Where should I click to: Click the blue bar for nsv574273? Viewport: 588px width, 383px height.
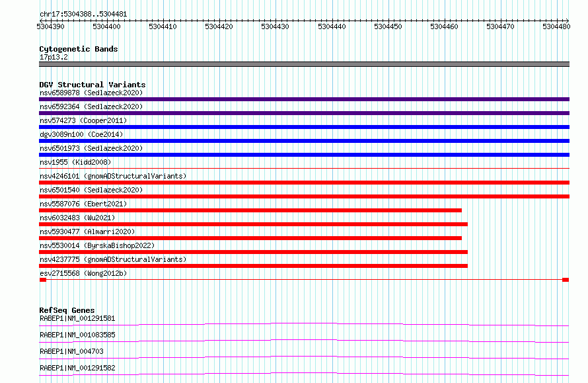tap(304, 127)
